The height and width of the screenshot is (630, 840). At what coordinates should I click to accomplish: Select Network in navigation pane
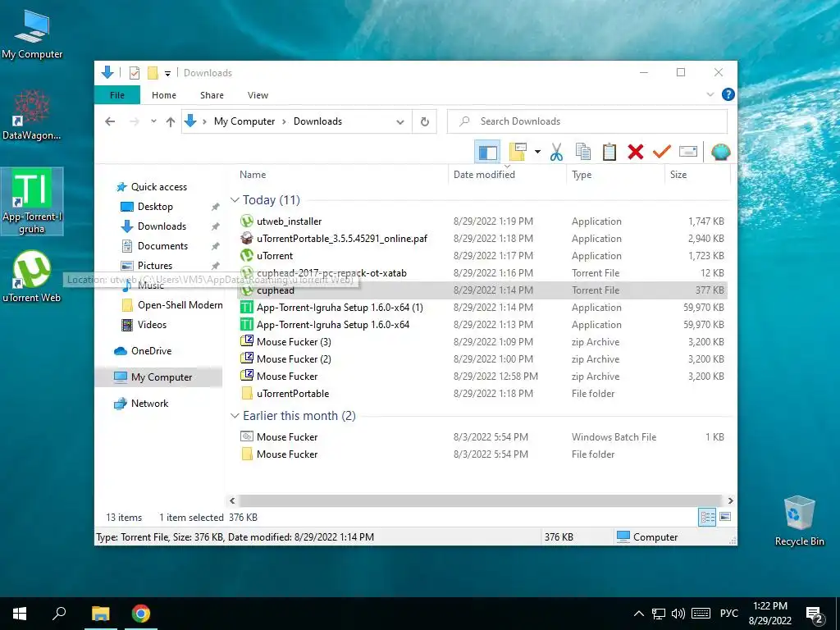pos(149,404)
